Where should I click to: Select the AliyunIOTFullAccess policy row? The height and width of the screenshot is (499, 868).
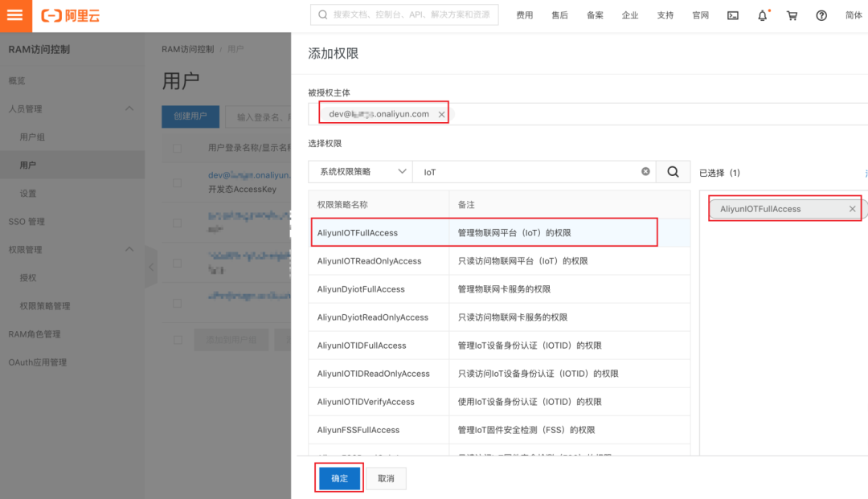(499, 232)
